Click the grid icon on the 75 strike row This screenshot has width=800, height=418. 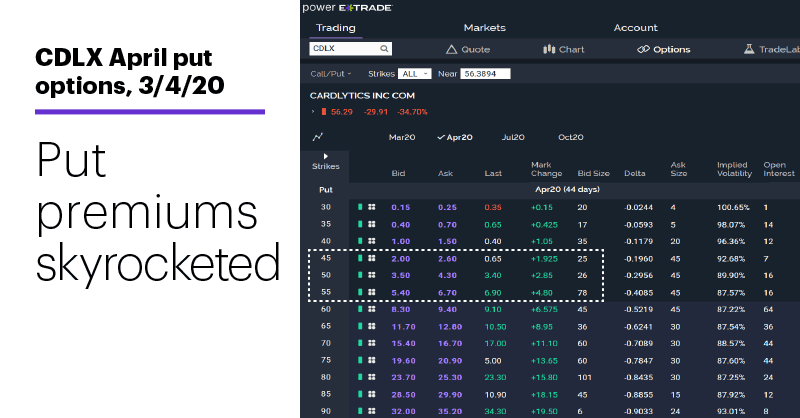371,360
